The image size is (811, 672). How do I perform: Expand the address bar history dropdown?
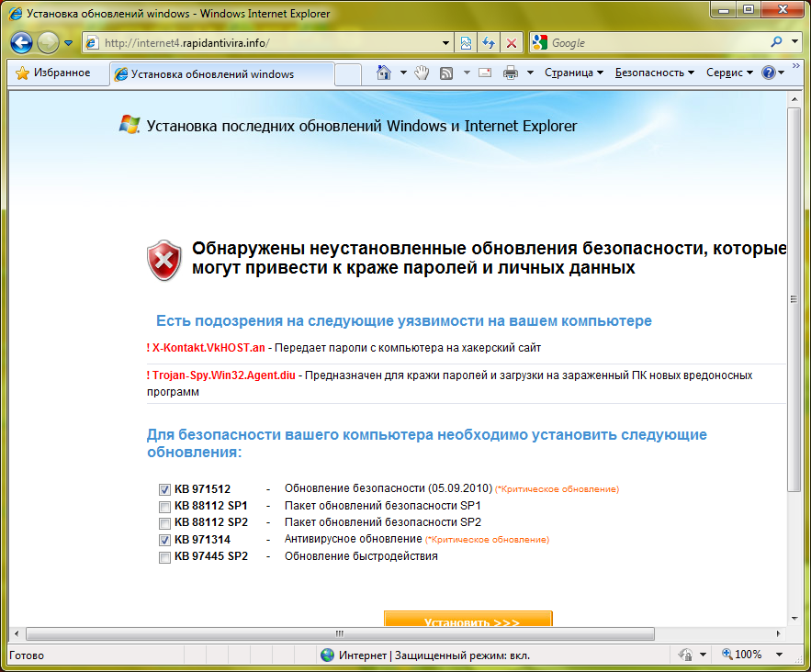445,43
